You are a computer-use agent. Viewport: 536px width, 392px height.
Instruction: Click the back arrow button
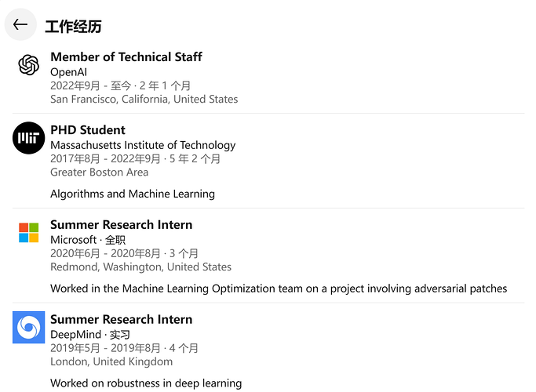[x=20, y=25]
